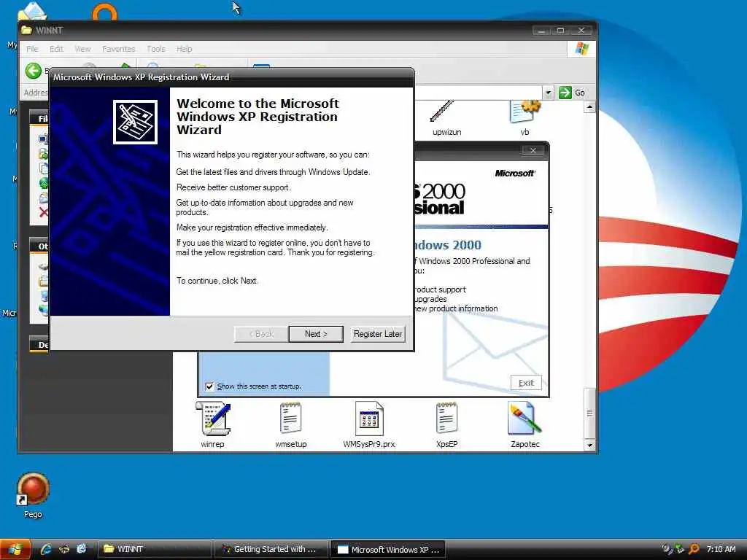Click the orange magnifier tray icon
Image resolution: width=747 pixels, height=560 pixels.
(x=694, y=550)
